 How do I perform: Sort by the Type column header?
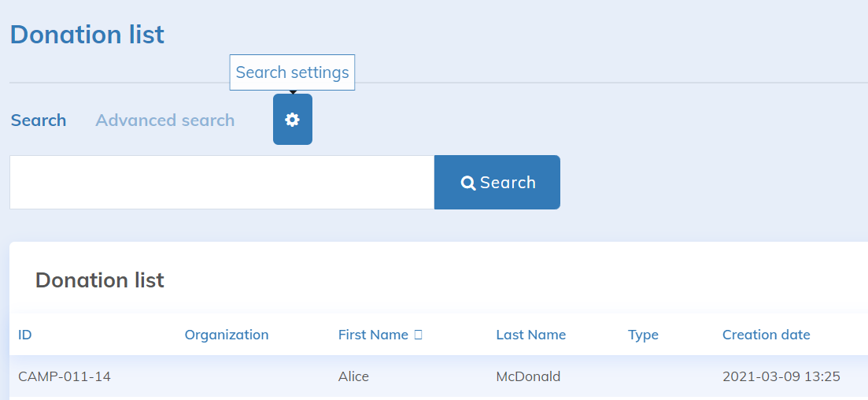[x=643, y=335]
